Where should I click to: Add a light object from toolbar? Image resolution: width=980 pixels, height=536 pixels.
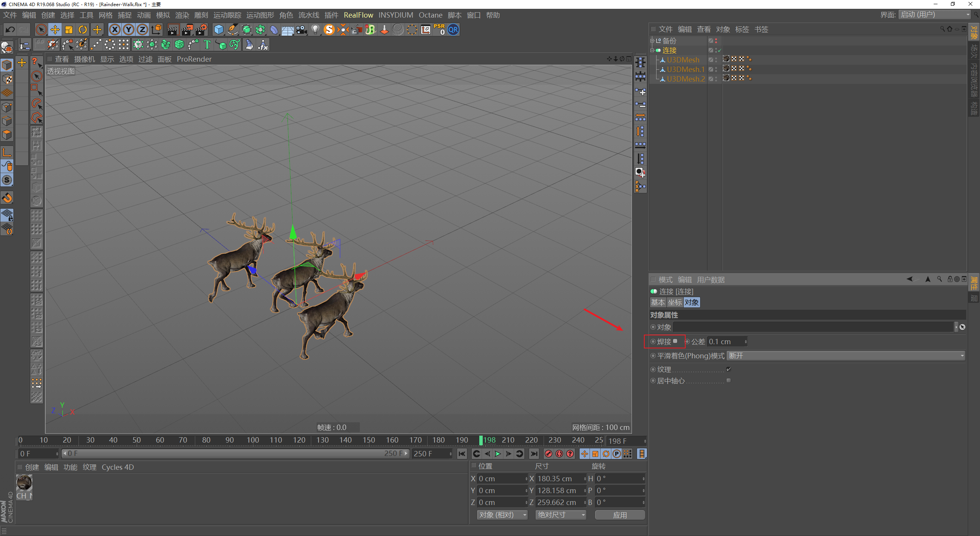tap(315, 30)
